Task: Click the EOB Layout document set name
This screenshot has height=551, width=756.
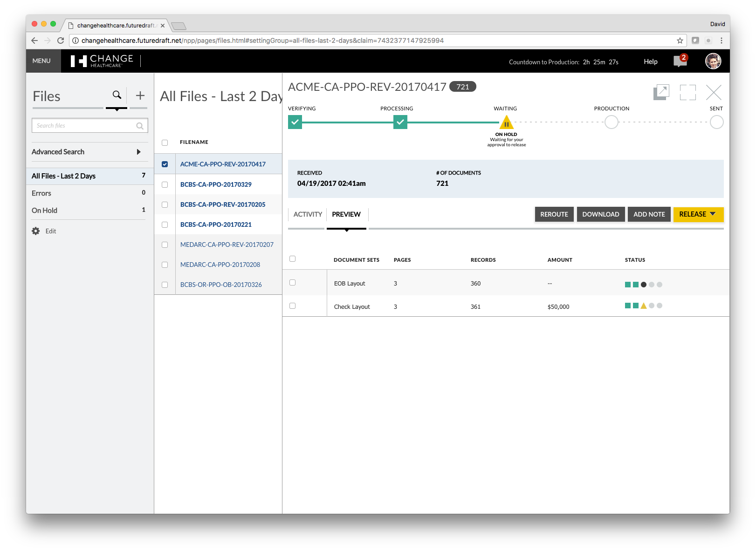Action: [x=350, y=284]
